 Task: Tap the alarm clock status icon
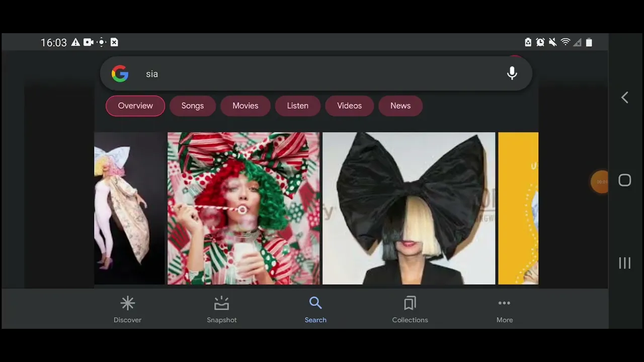[540, 42]
